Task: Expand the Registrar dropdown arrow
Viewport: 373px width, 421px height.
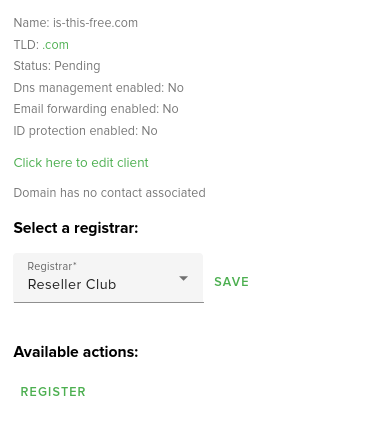Action: click(183, 278)
